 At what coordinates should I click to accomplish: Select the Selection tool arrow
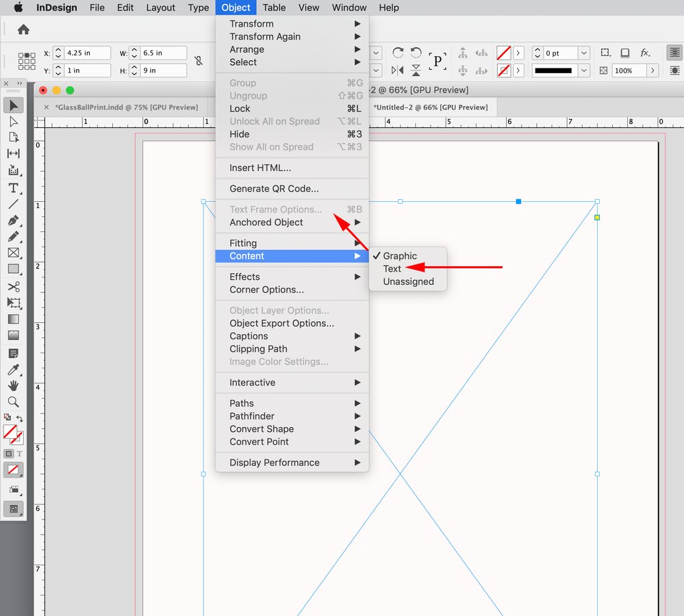tap(14, 105)
